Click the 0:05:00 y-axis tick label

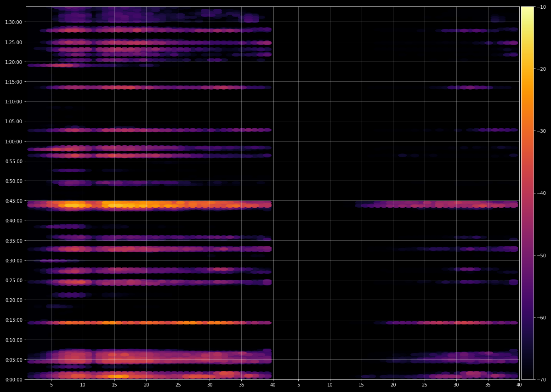(14, 360)
